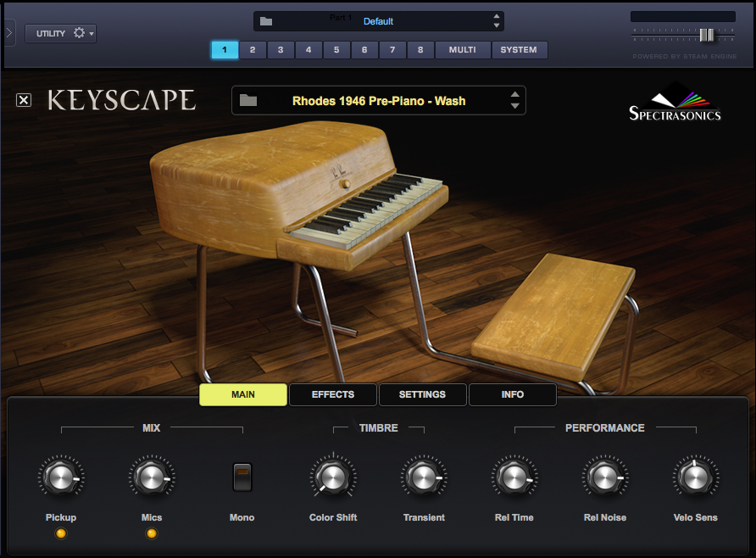
Task: Open the System page
Action: (x=520, y=50)
